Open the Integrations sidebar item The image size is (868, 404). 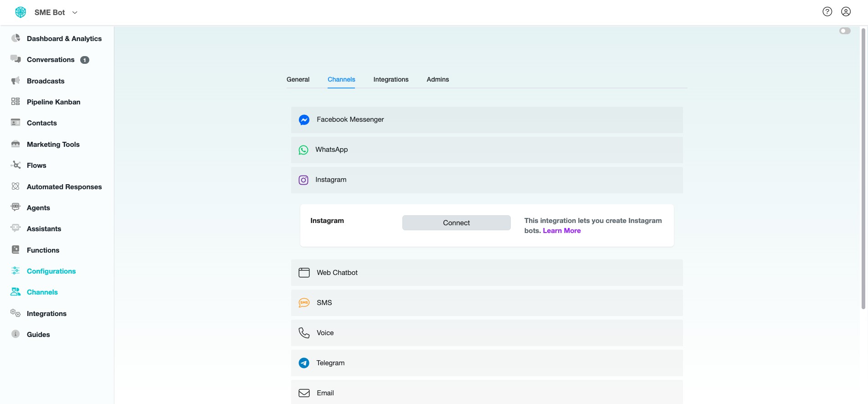(46, 314)
